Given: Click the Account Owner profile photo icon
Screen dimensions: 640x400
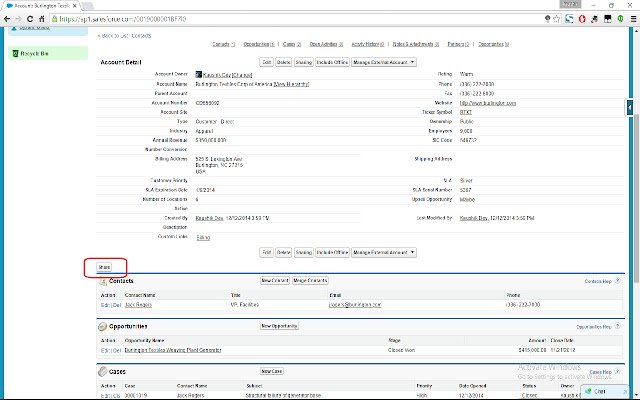Looking at the screenshot, I should [198, 74].
